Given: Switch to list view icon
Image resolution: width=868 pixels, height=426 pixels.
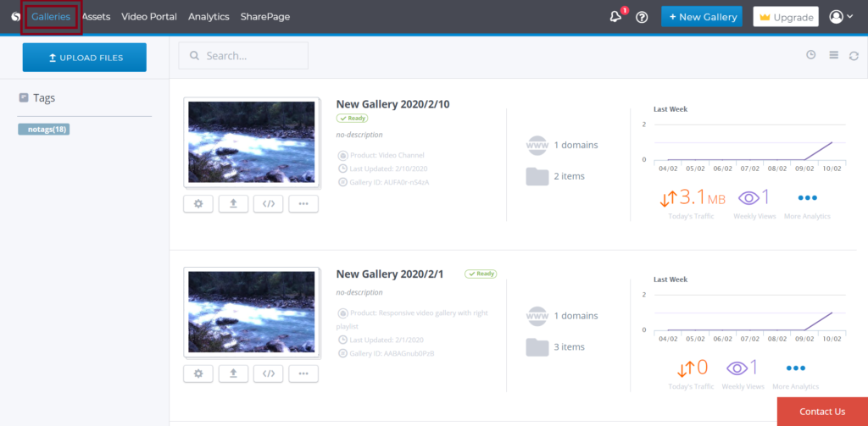Looking at the screenshot, I should pyautogui.click(x=833, y=55).
